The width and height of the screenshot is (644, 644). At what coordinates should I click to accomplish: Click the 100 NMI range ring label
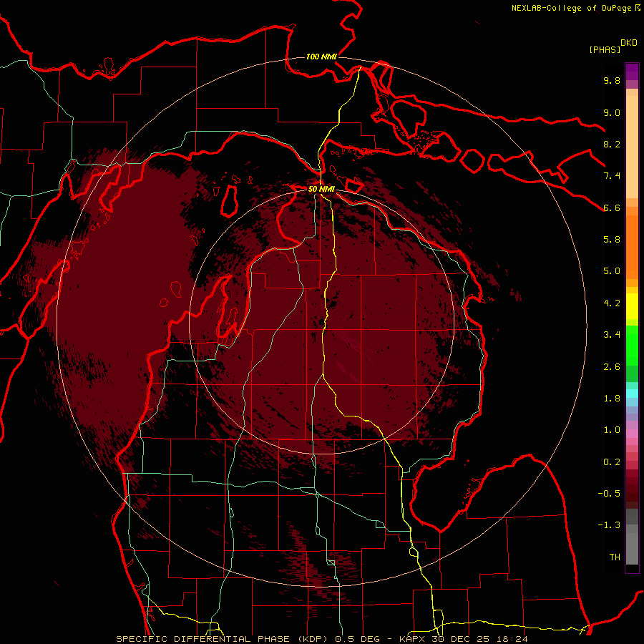pyautogui.click(x=321, y=57)
